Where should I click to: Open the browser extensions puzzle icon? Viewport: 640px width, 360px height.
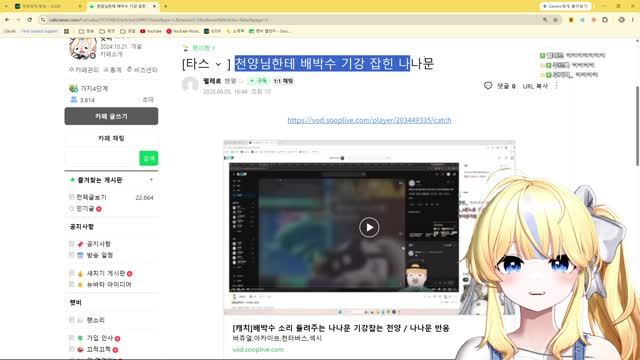click(x=605, y=20)
